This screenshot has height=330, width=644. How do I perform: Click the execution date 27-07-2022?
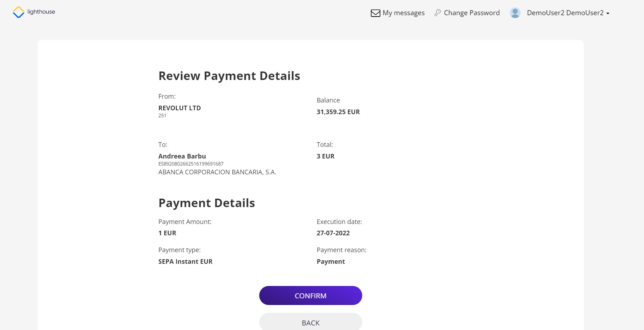click(x=333, y=233)
